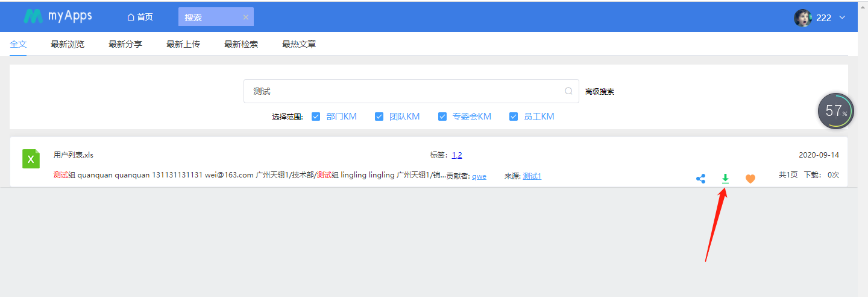Close the 搜索 tab
The height and width of the screenshot is (297, 868).
coord(245,18)
